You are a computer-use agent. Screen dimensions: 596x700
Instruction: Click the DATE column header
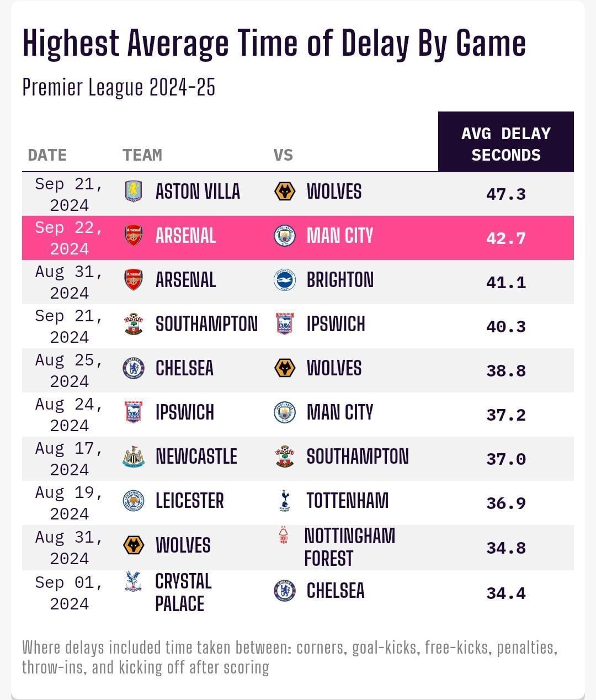pyautogui.click(x=47, y=155)
